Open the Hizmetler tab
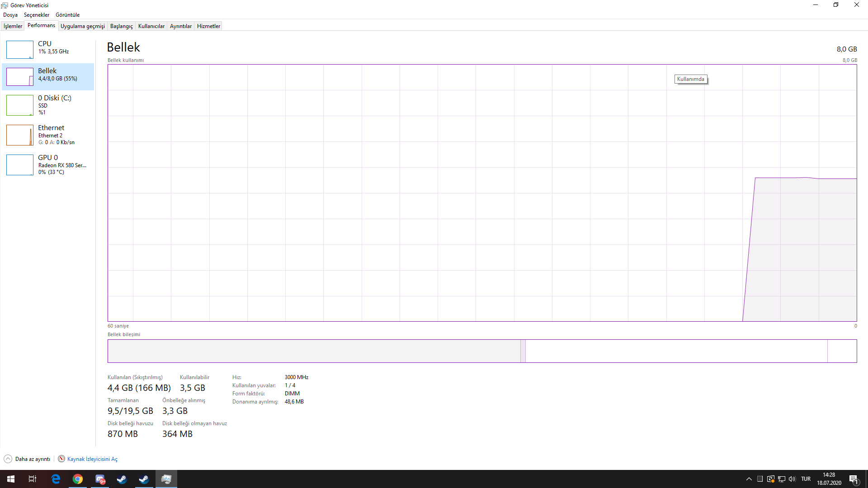This screenshot has width=868, height=488. [208, 26]
